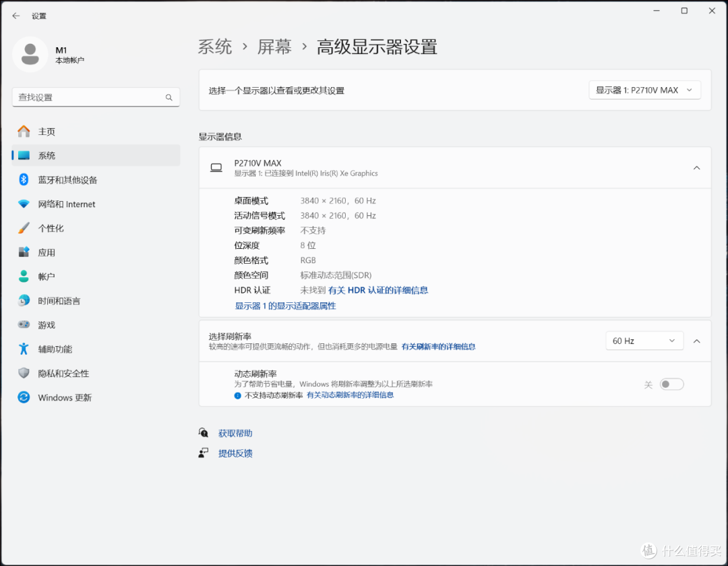Select 时间和语言 in sidebar

[96, 301]
